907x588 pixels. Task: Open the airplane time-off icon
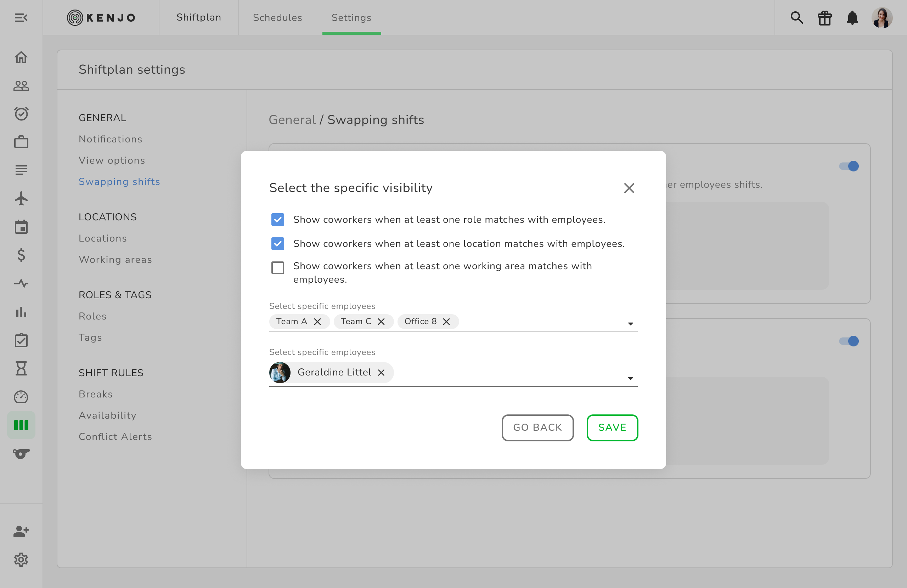click(x=21, y=199)
